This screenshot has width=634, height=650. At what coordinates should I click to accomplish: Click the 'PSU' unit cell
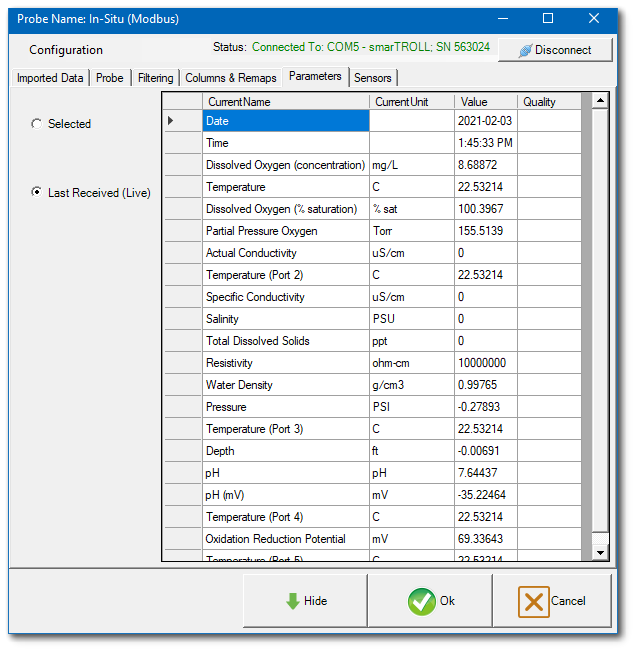coord(412,319)
